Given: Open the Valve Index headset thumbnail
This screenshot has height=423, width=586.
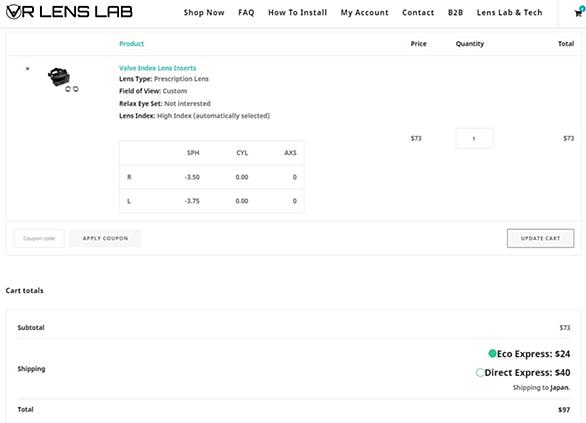Looking at the screenshot, I should (x=63, y=79).
